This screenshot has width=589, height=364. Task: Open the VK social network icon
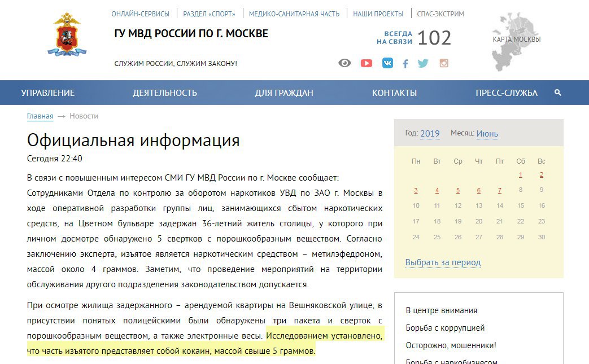pos(387,63)
